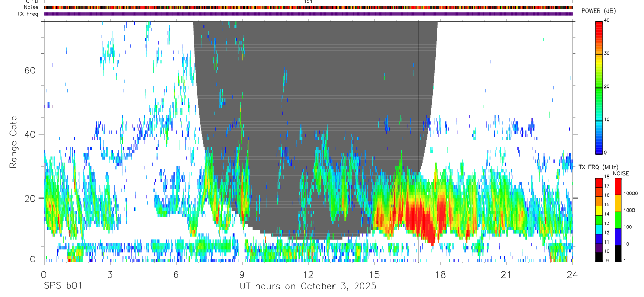Click the noise legend value '100'
The height and width of the screenshot is (297, 644).
[x=627, y=227]
